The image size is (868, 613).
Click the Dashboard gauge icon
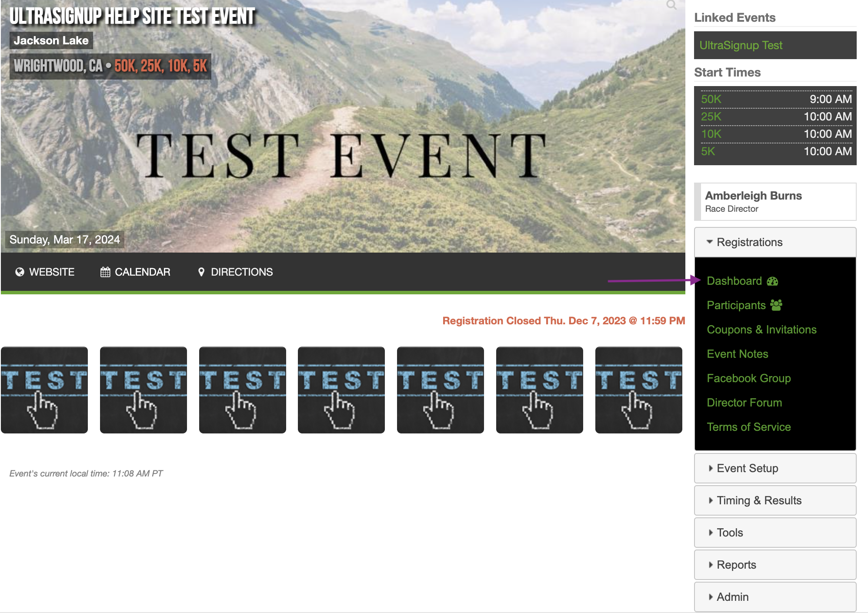(772, 281)
